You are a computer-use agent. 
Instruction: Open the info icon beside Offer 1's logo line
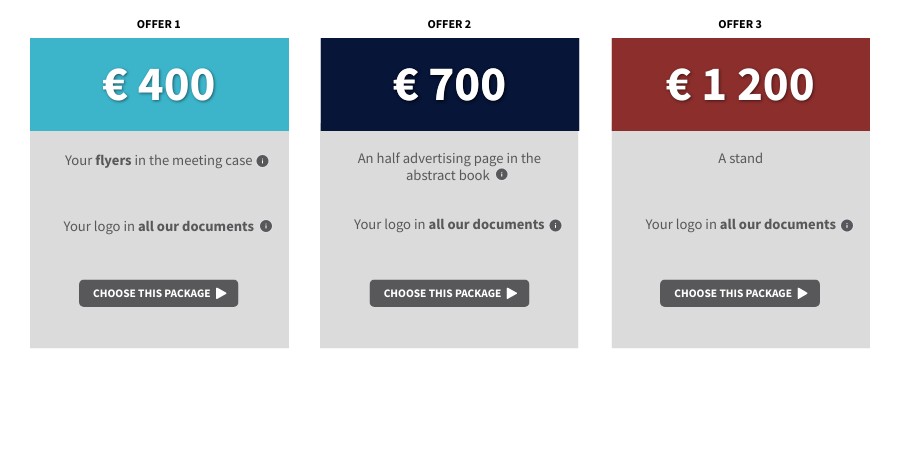(266, 226)
